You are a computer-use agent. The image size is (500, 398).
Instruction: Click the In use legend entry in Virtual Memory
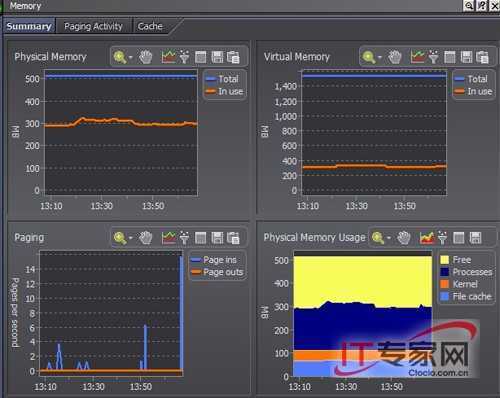click(473, 91)
